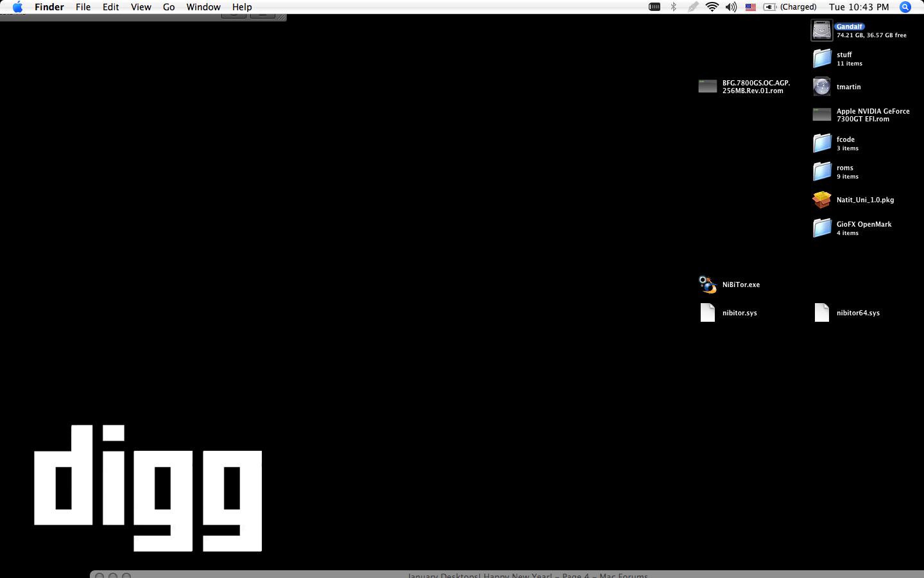Screen dimensions: 924x578
Task: Click the Gandalf drive name label
Action: 850,26
